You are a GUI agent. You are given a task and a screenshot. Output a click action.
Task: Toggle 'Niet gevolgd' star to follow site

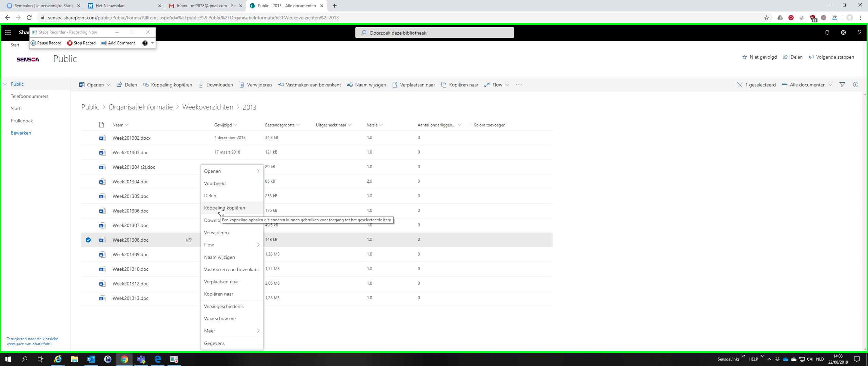pos(745,57)
